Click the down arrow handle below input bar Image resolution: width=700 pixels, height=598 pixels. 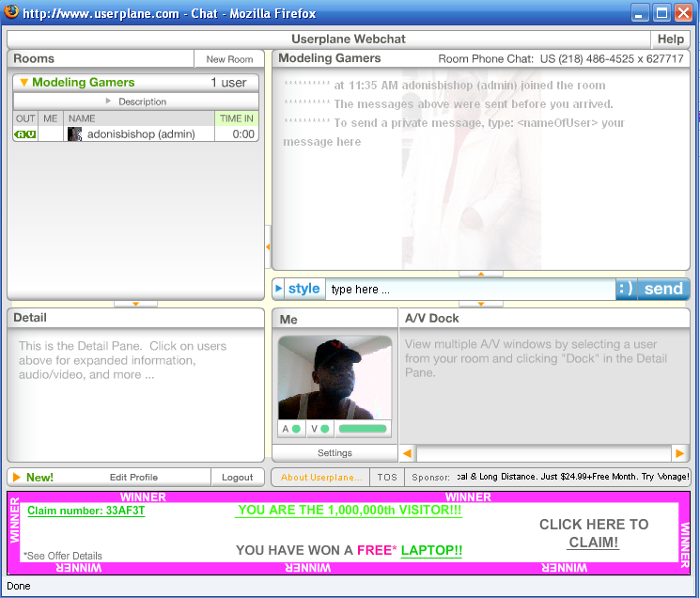481,304
